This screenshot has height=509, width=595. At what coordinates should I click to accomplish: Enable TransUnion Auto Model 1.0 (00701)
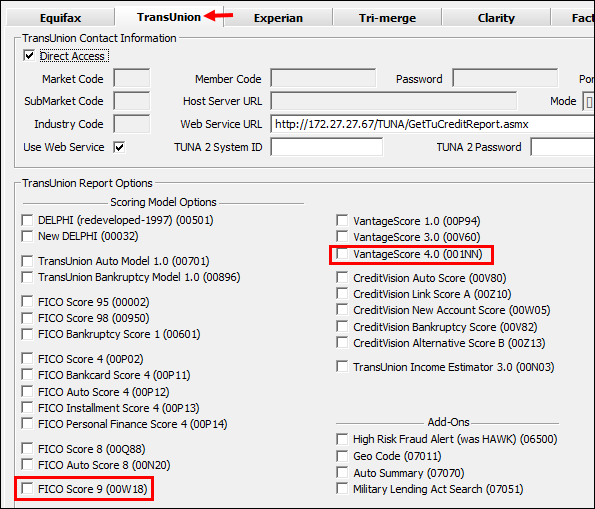(x=27, y=261)
